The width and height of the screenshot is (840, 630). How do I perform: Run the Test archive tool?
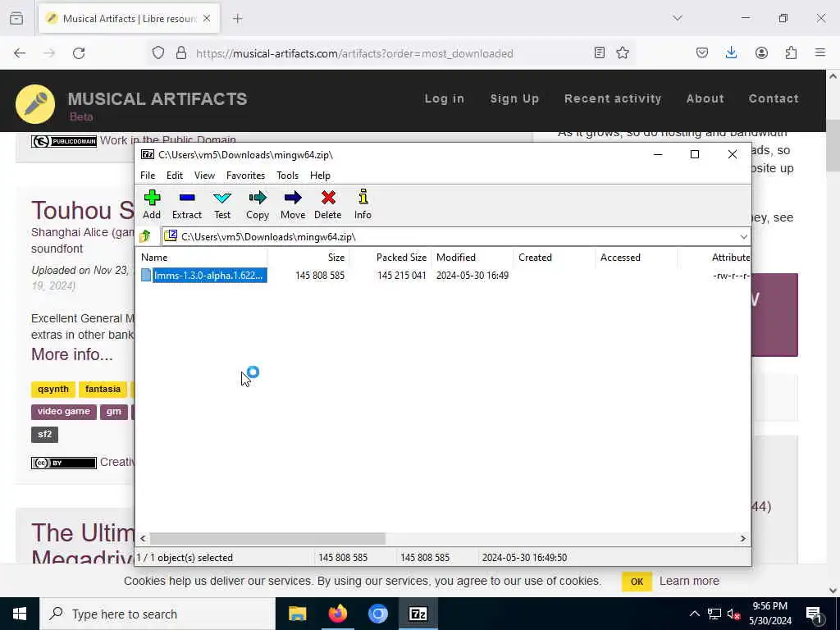[222, 204]
